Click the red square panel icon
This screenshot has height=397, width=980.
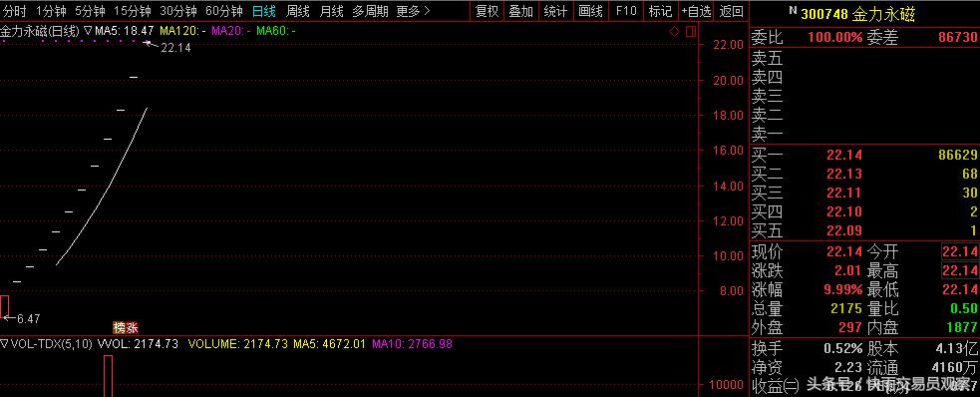click(691, 31)
